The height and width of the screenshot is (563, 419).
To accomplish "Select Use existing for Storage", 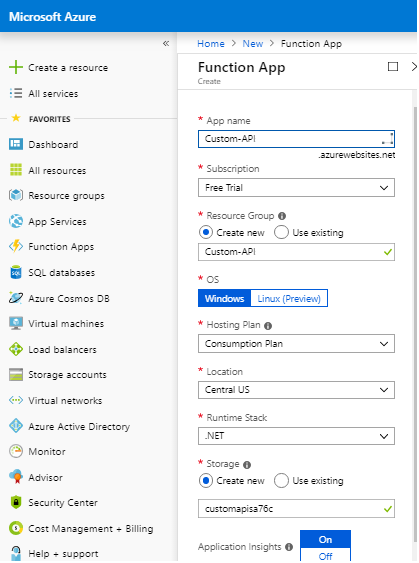I will click(281, 480).
